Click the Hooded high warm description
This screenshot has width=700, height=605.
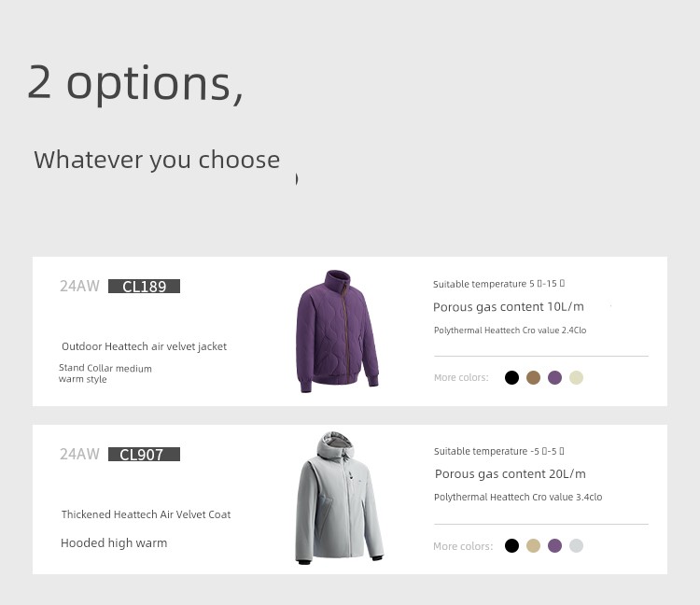114,543
